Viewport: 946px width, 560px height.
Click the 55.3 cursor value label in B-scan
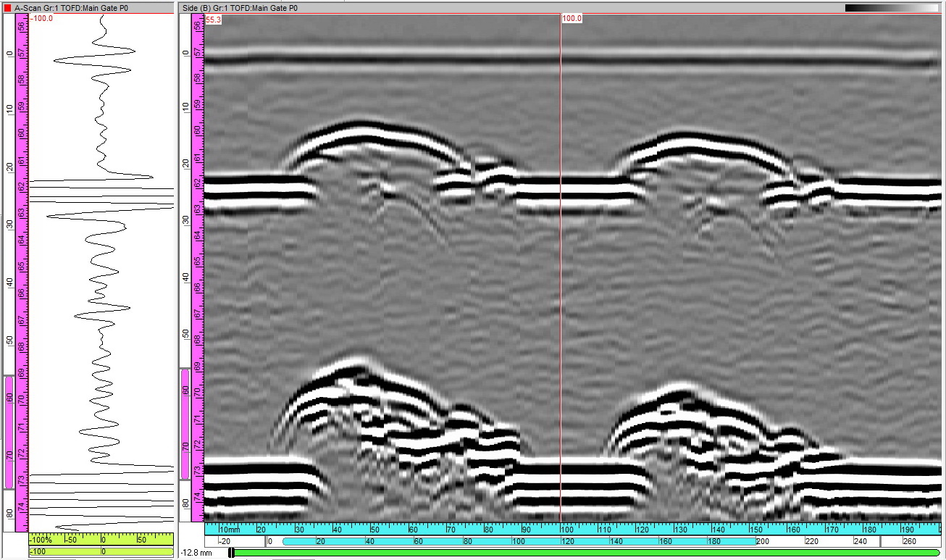tap(213, 20)
